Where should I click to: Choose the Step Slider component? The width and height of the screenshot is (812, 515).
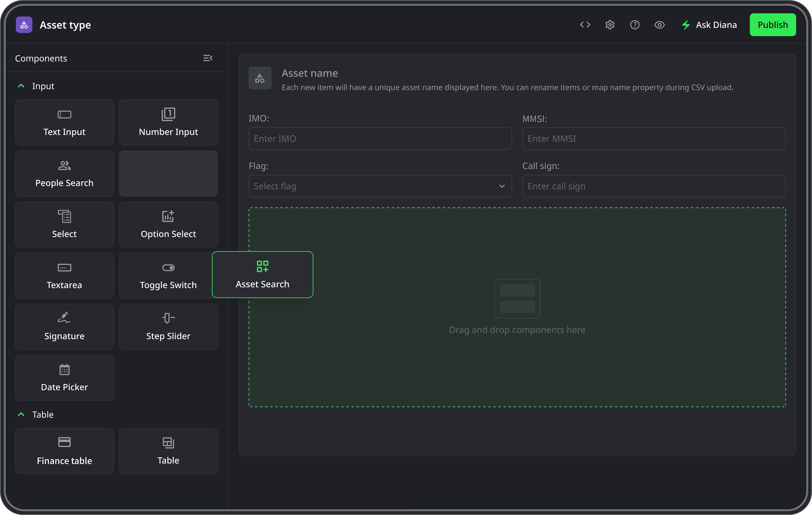coord(168,327)
